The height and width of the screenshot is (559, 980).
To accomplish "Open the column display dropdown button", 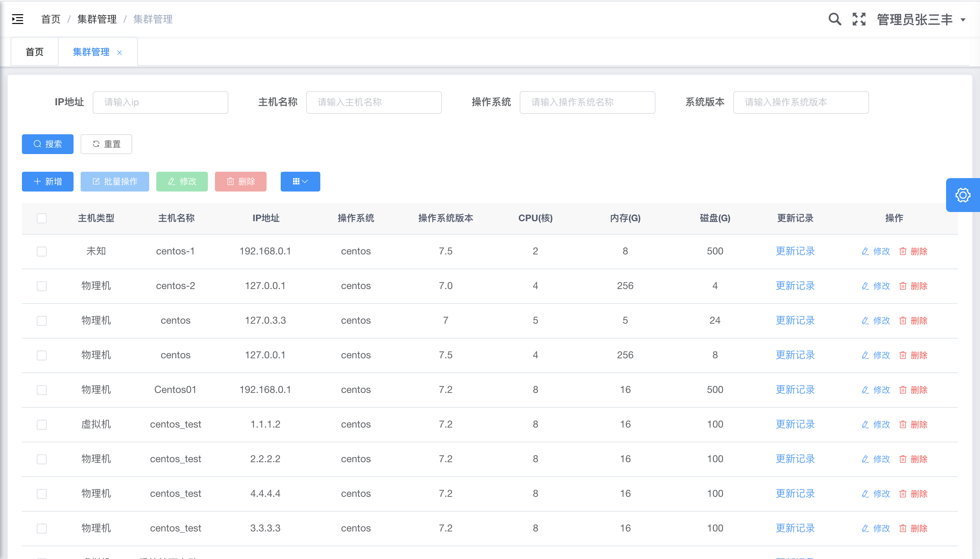I will pos(300,182).
